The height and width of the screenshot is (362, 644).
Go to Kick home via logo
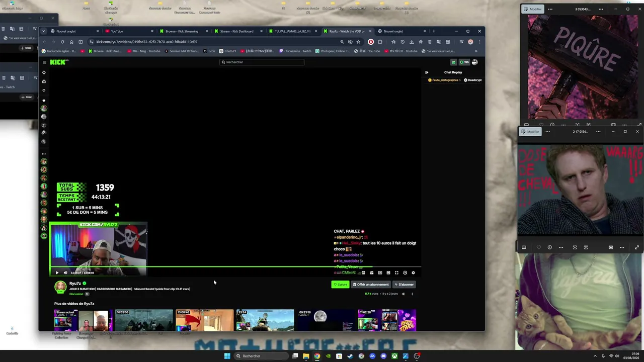pyautogui.click(x=59, y=62)
